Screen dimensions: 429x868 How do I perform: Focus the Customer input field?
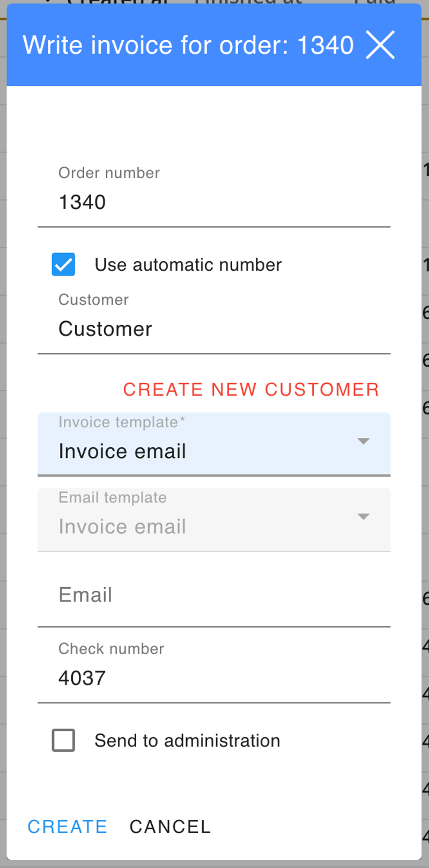coord(213,329)
